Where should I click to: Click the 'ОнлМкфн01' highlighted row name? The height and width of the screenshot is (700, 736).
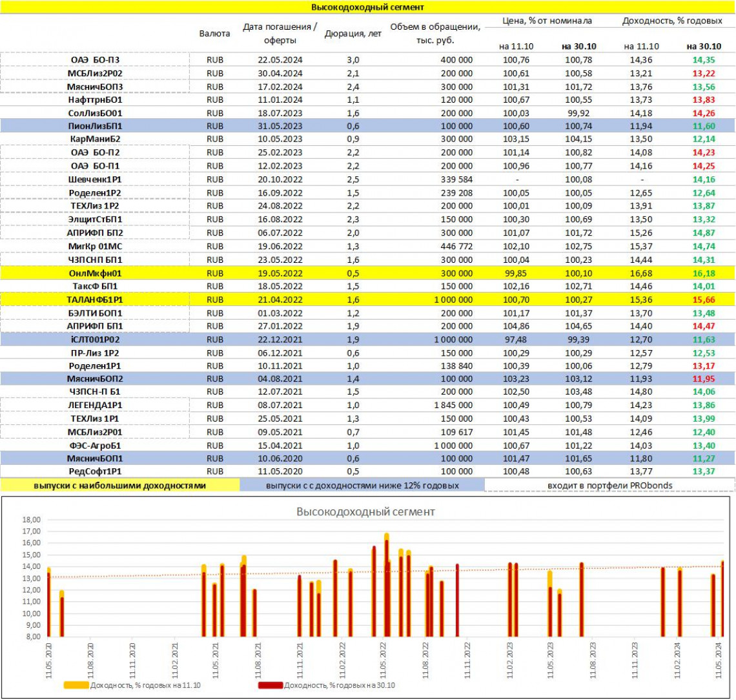(95, 273)
